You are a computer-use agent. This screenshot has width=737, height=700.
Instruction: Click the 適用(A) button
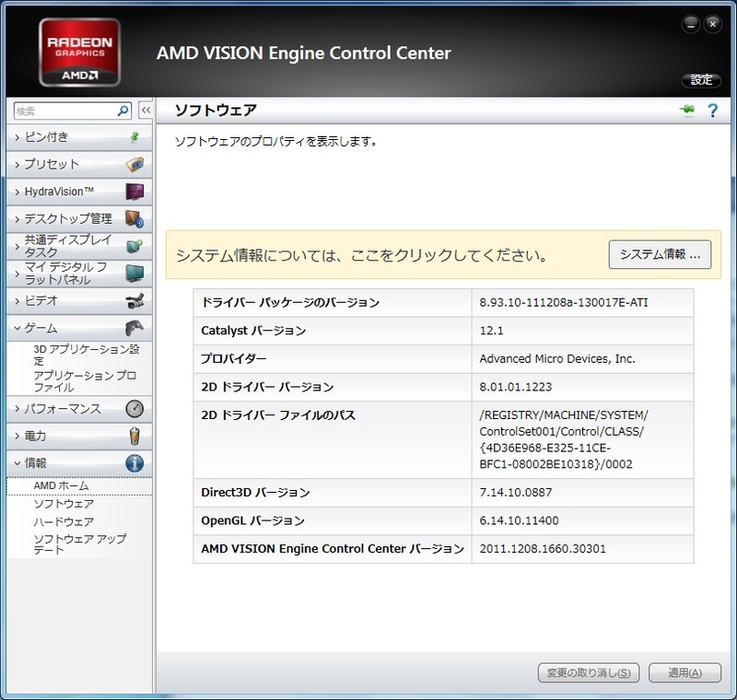click(684, 672)
